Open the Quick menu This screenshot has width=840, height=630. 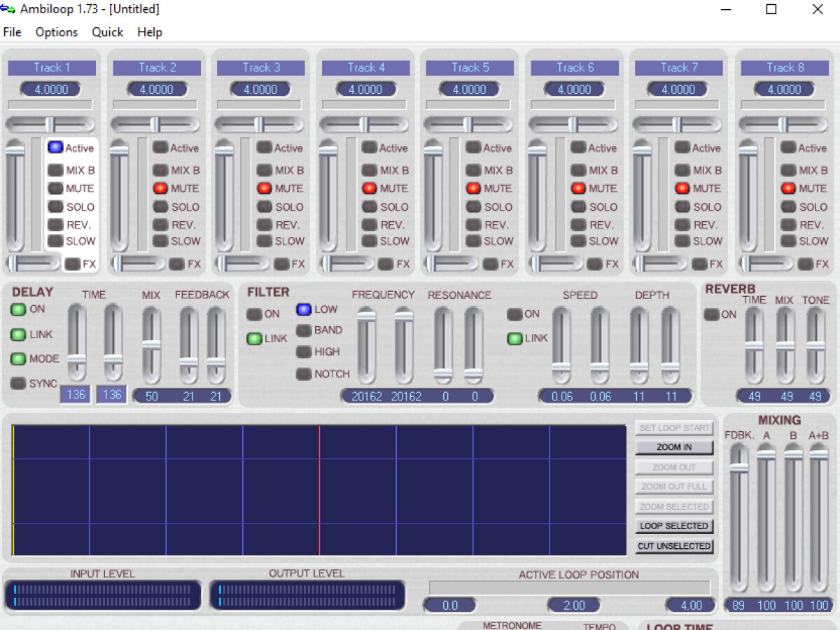107,32
